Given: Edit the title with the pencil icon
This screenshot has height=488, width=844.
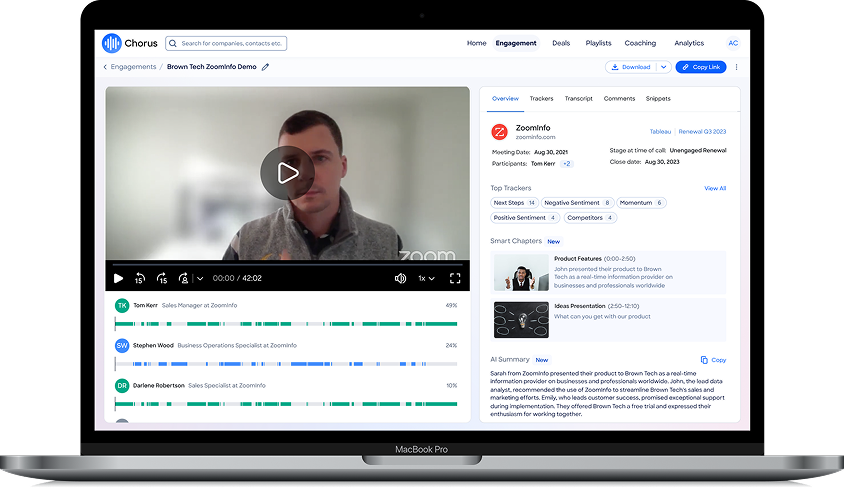Looking at the screenshot, I should point(265,67).
